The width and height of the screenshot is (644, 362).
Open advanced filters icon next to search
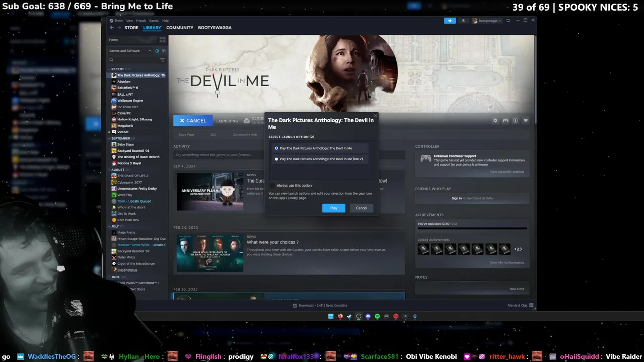pos(162,60)
